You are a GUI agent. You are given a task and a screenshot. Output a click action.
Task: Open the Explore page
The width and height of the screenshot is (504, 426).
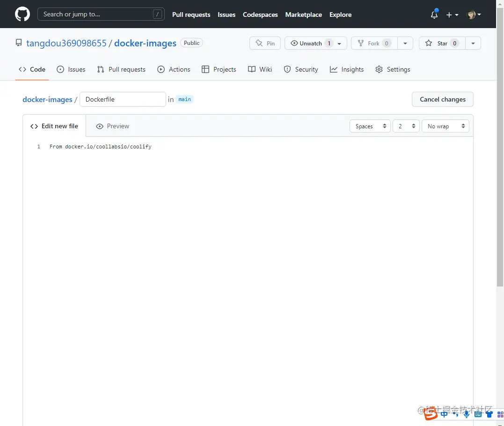tap(340, 15)
